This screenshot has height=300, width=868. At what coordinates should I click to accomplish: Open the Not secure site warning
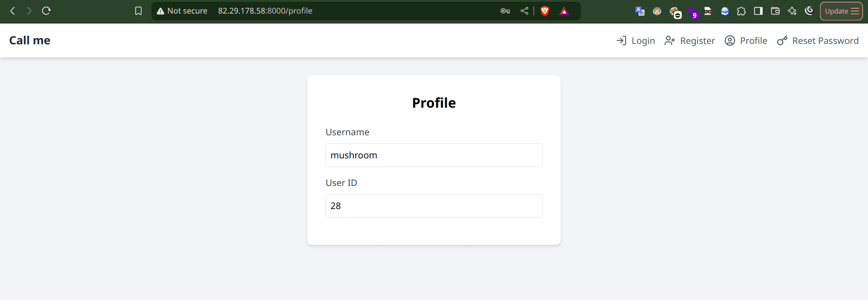click(182, 11)
